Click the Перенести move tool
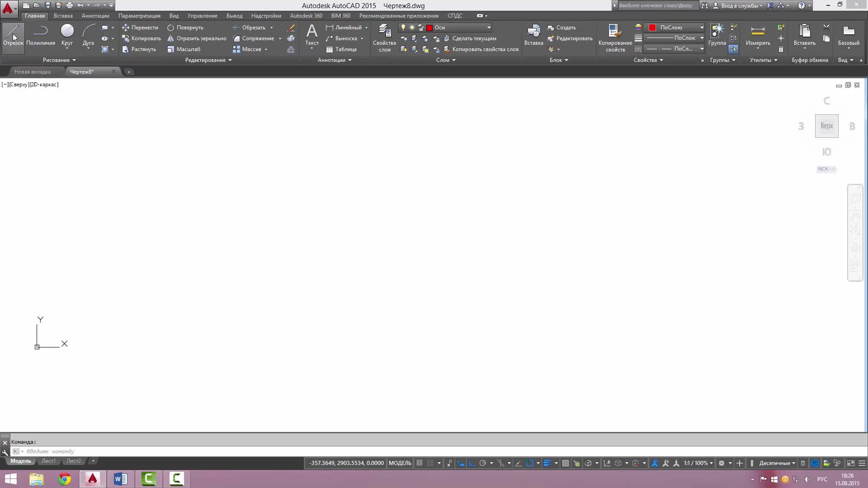The image size is (868, 488). (x=140, y=28)
